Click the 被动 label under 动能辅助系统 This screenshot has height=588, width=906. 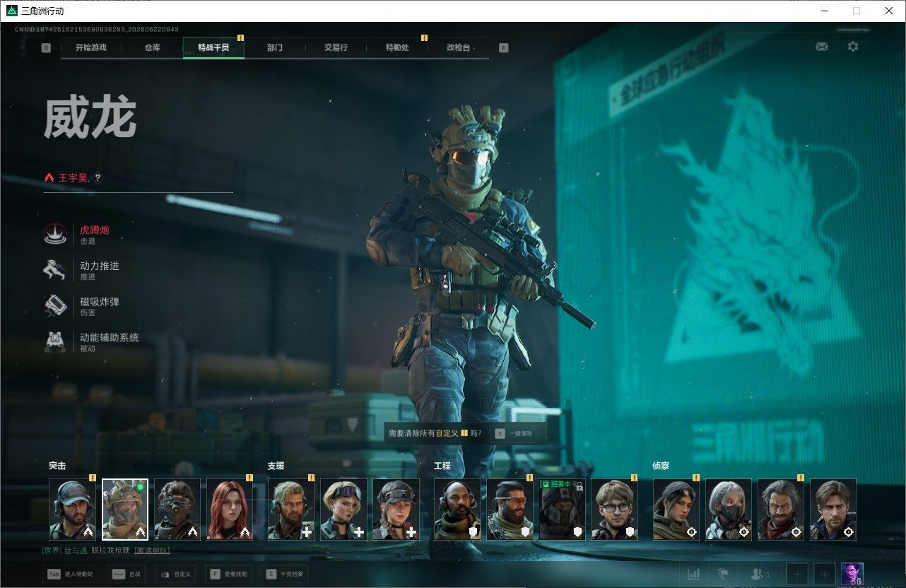pos(88,348)
